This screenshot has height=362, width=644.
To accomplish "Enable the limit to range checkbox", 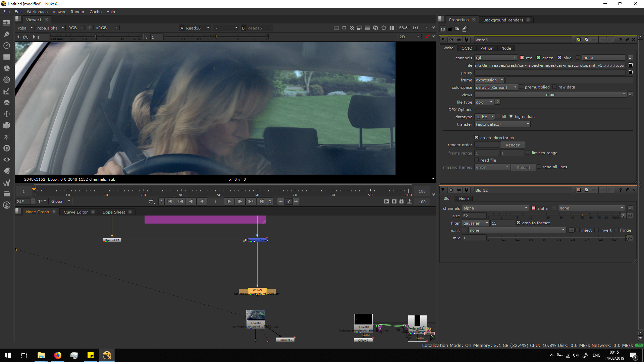I will (x=528, y=153).
